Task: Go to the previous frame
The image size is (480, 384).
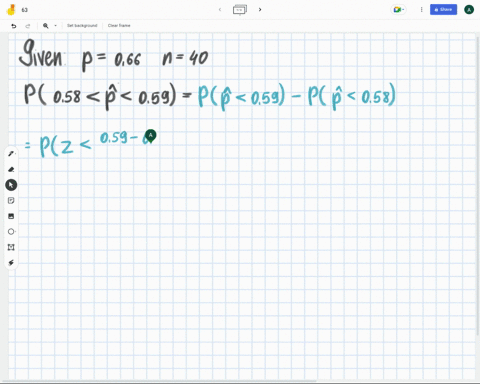Action: [220, 10]
